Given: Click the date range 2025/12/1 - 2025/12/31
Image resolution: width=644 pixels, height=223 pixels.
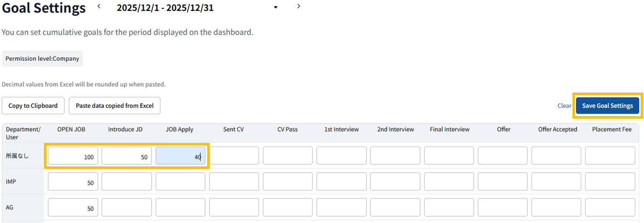Looking at the screenshot, I should coord(165,8).
